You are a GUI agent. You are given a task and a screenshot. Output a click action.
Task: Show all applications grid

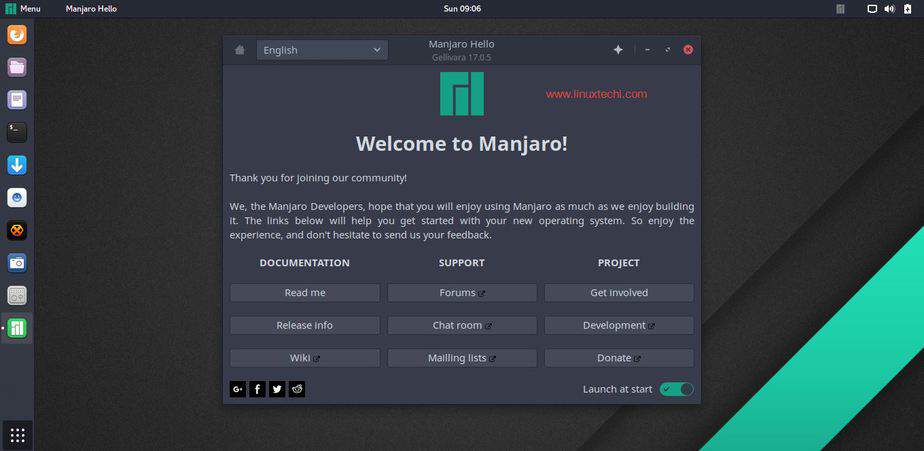17,435
